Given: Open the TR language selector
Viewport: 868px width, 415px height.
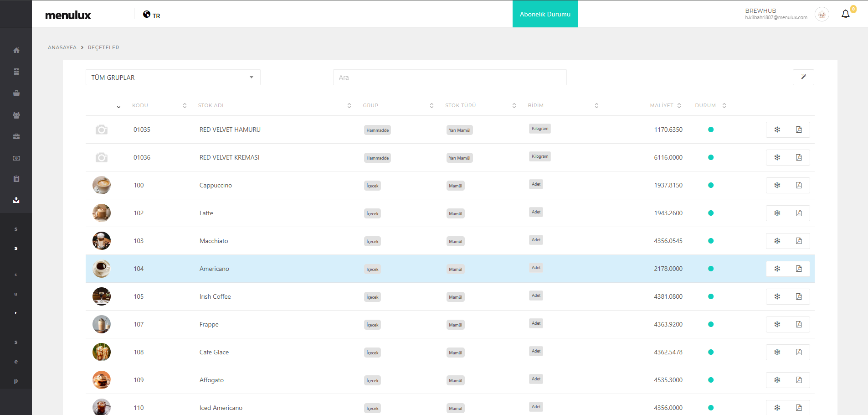Looking at the screenshot, I should click(x=152, y=15).
